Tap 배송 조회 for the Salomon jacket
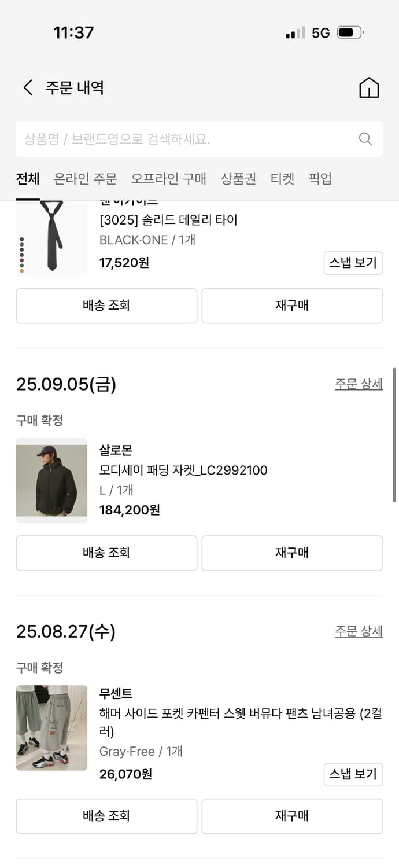Screen dimensions: 399x868 [x=106, y=553]
